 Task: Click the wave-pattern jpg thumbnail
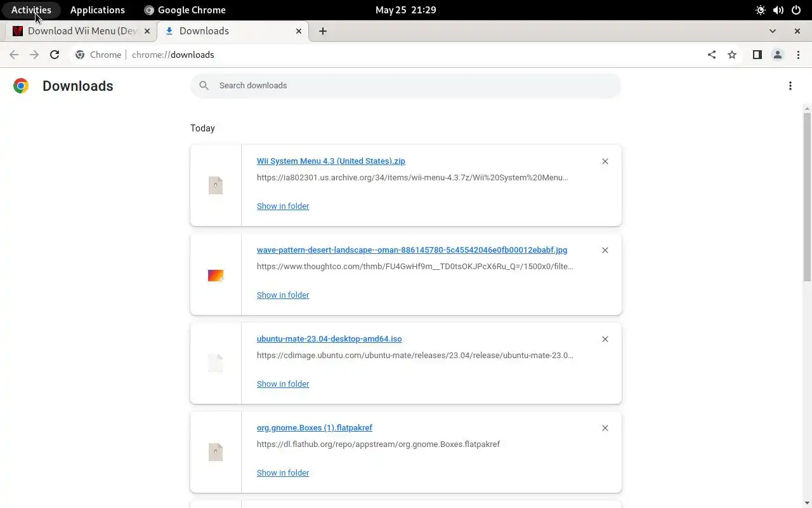[216, 275]
